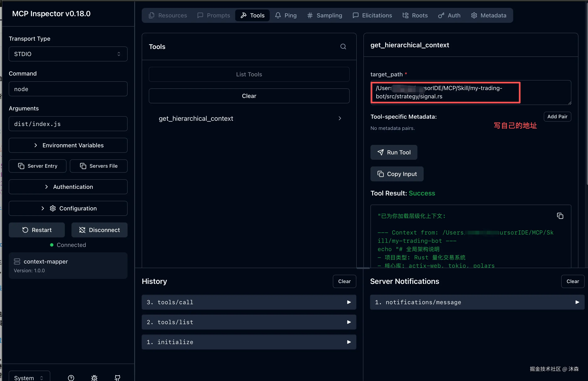Expand the Authentication section
Viewport: 588px width, 381px height.
pyautogui.click(x=68, y=187)
